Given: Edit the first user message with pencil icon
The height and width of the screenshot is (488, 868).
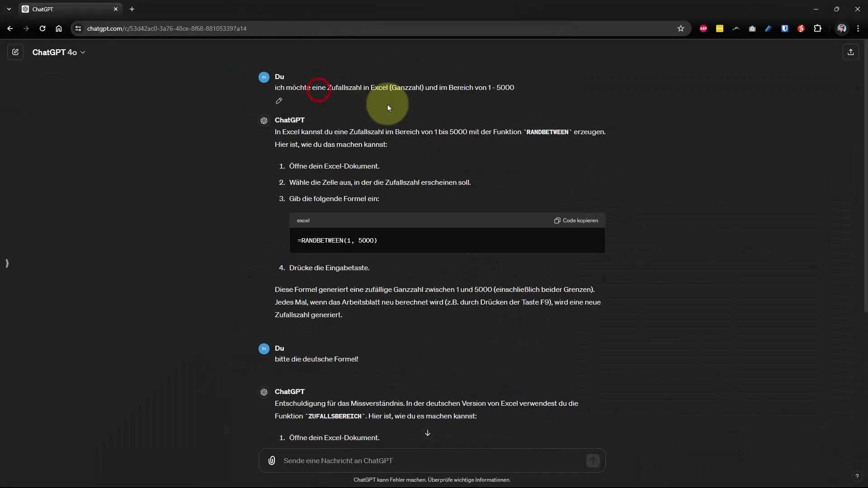Looking at the screenshot, I should (x=279, y=101).
